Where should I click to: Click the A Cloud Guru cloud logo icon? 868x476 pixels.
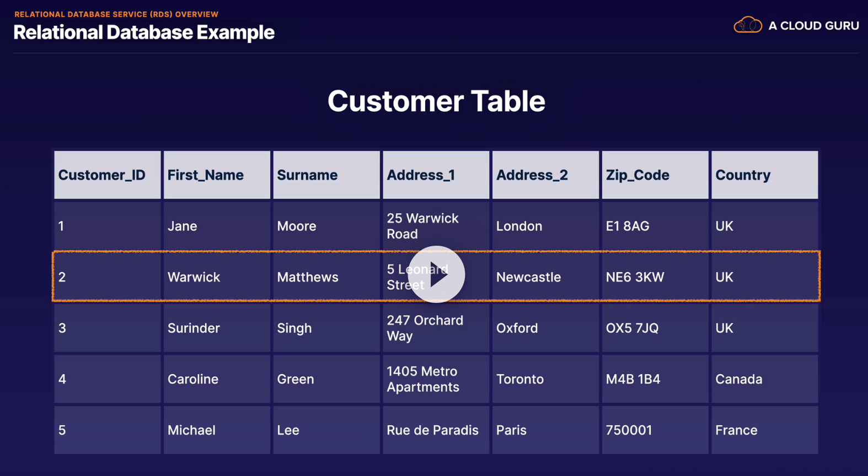click(x=748, y=25)
